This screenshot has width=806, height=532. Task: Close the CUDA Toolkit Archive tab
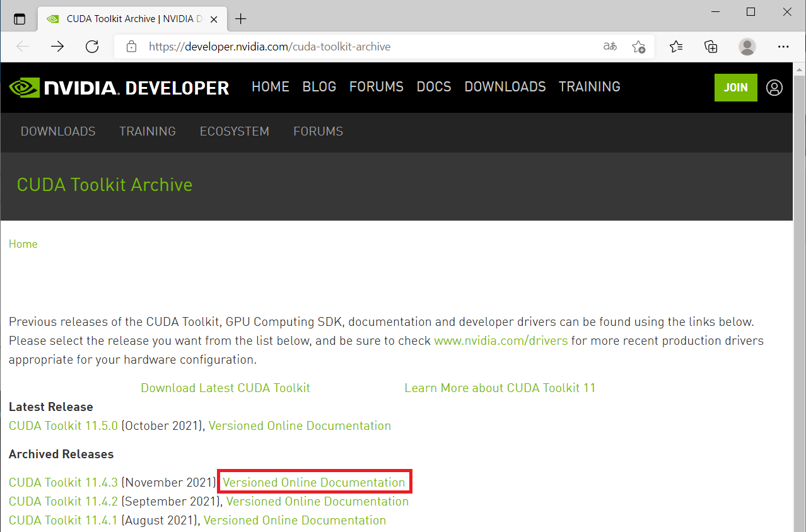[x=215, y=19]
